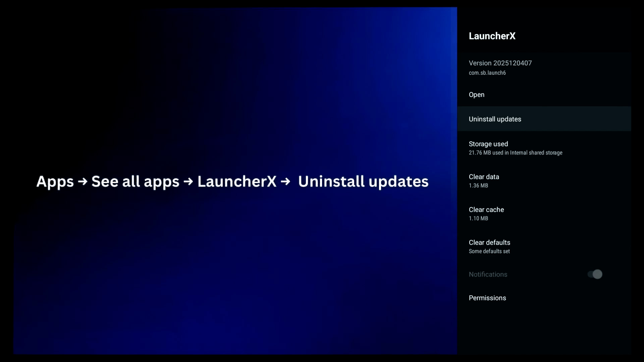
Task: Open the Permissions settings
Action: [x=487, y=298]
